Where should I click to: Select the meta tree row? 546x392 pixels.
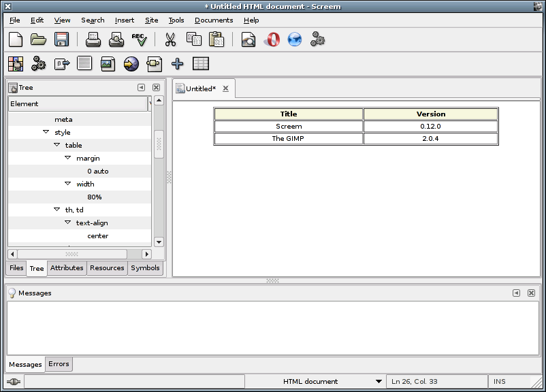pos(80,119)
